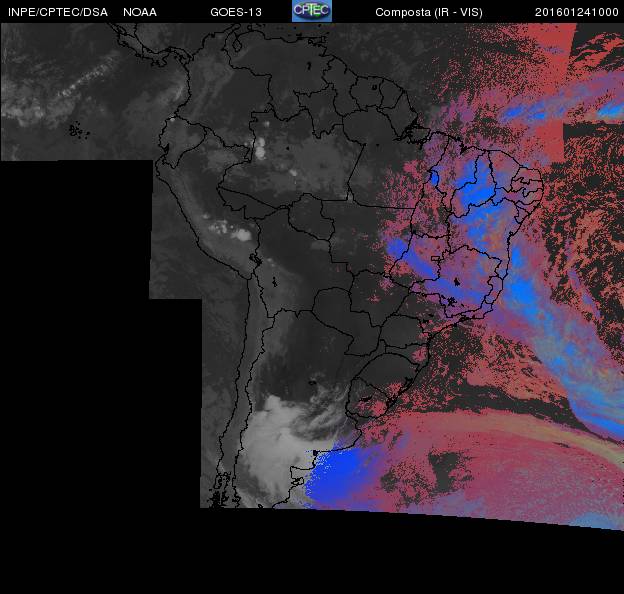Screen dimensions: 624x594
Task: Click the GOES-13 satellite label
Action: point(236,12)
